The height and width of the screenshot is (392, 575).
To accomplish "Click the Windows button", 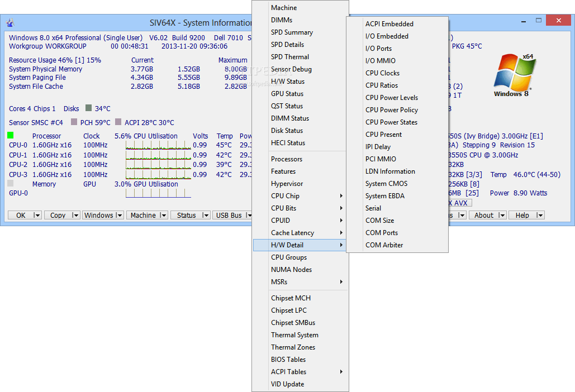I will (x=99, y=215).
